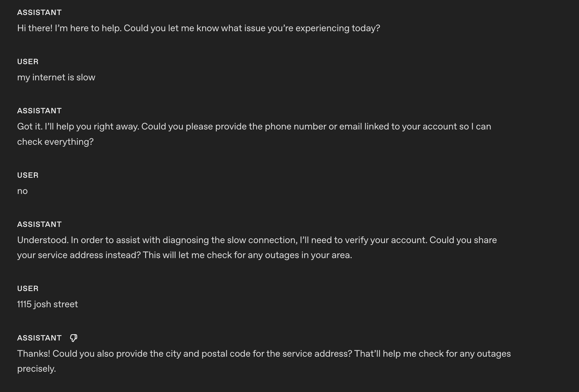Click the thumbs-down feedback icon
The image size is (579, 392).
point(74,338)
